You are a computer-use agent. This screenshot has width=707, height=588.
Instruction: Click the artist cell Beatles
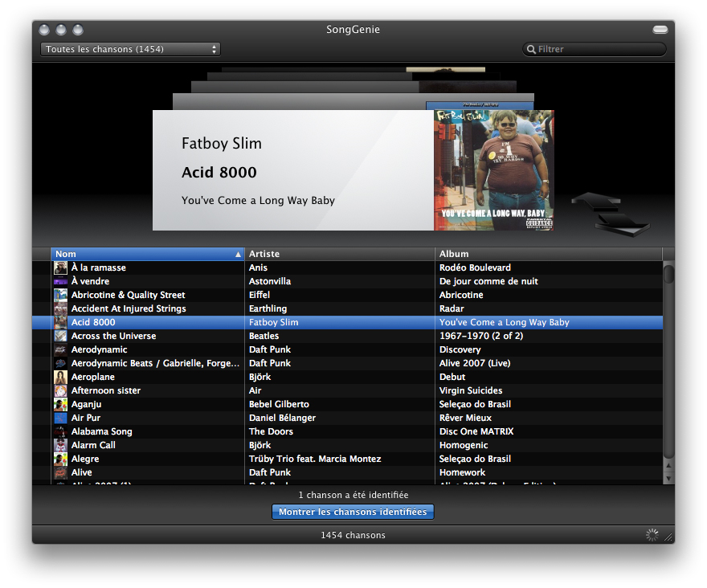pos(264,336)
